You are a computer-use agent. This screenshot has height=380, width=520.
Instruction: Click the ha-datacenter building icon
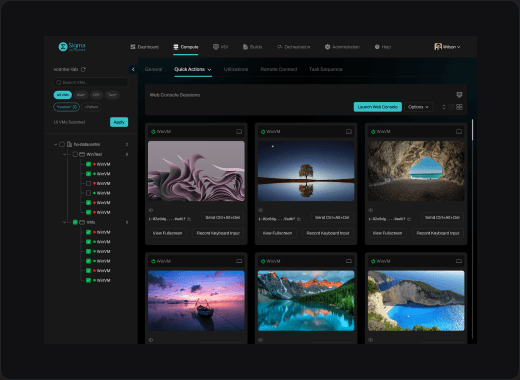click(x=69, y=144)
